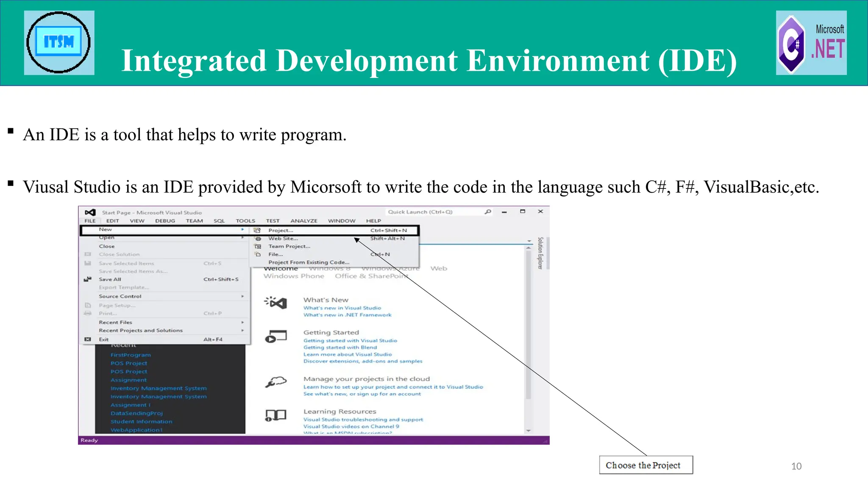868x488 pixels.
Task: Click the New Project menu entry icon
Action: (257, 230)
